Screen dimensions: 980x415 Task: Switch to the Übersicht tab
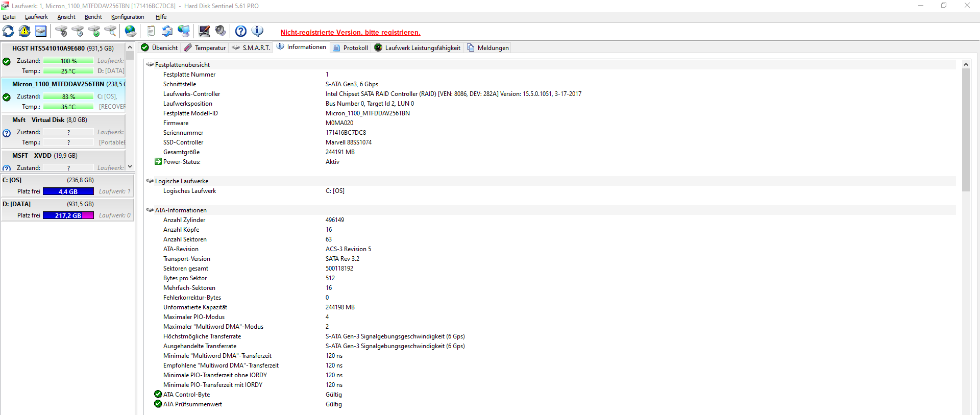[x=159, y=47]
